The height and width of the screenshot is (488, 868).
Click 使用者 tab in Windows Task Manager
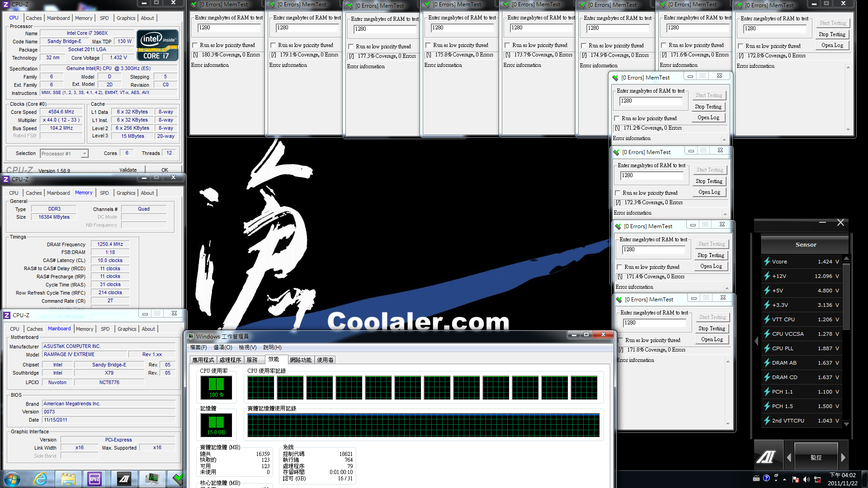click(x=326, y=360)
